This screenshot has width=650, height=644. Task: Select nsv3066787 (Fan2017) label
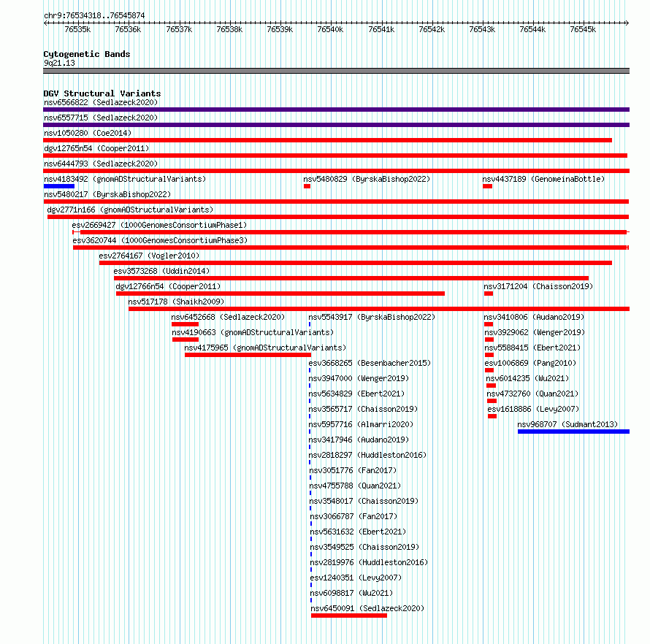coord(354,516)
